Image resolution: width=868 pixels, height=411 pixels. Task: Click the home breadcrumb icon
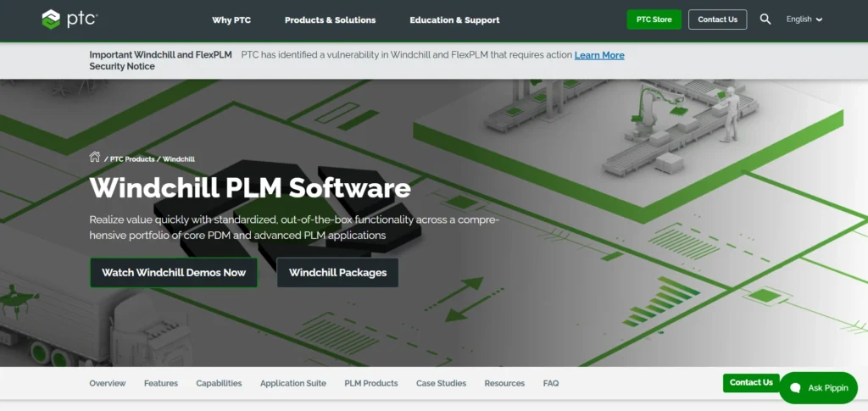pyautogui.click(x=95, y=157)
